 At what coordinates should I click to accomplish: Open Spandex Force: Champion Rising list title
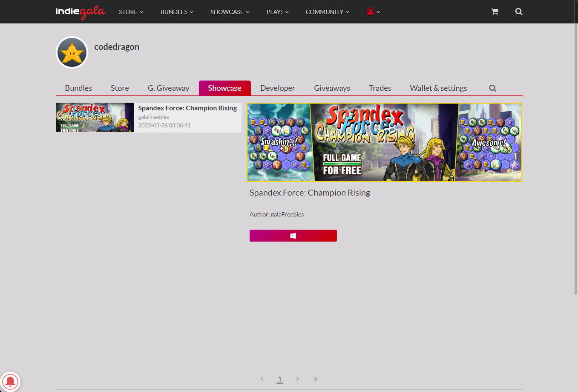pyautogui.click(x=187, y=108)
